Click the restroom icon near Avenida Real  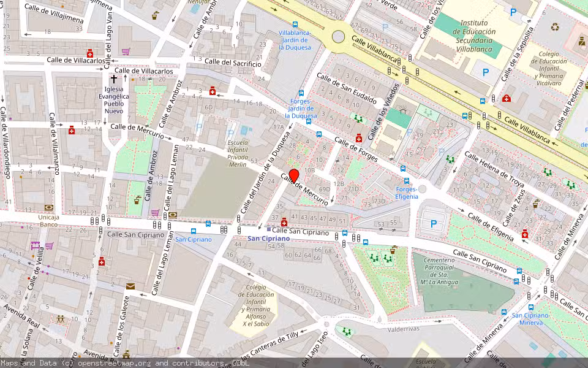coord(61,319)
